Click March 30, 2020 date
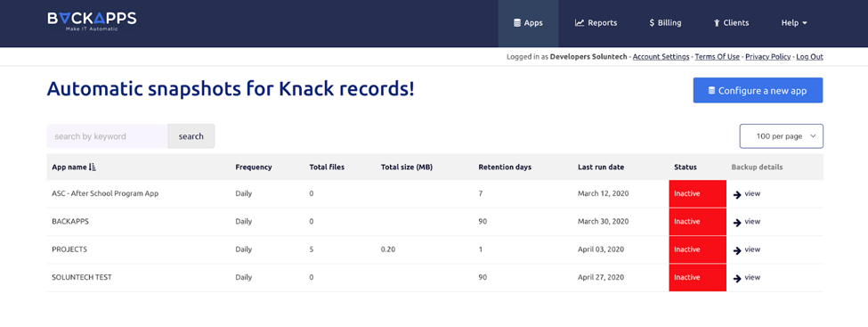The width and height of the screenshot is (868, 327). click(x=603, y=222)
